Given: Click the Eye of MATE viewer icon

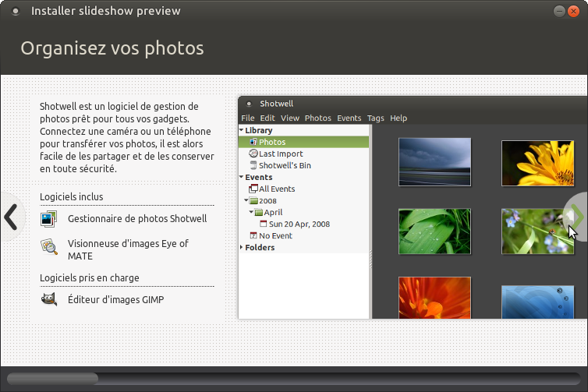Looking at the screenshot, I should (x=49, y=246).
